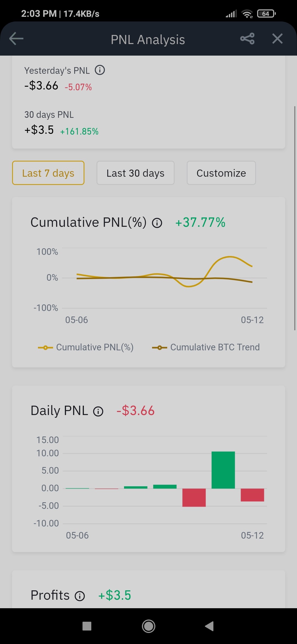The width and height of the screenshot is (297, 644).
Task: Tap Android back triangle button
Action: click(x=210, y=626)
